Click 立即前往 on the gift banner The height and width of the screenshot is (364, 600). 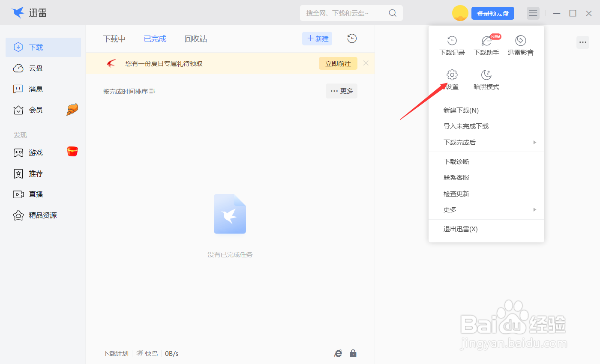click(x=338, y=63)
